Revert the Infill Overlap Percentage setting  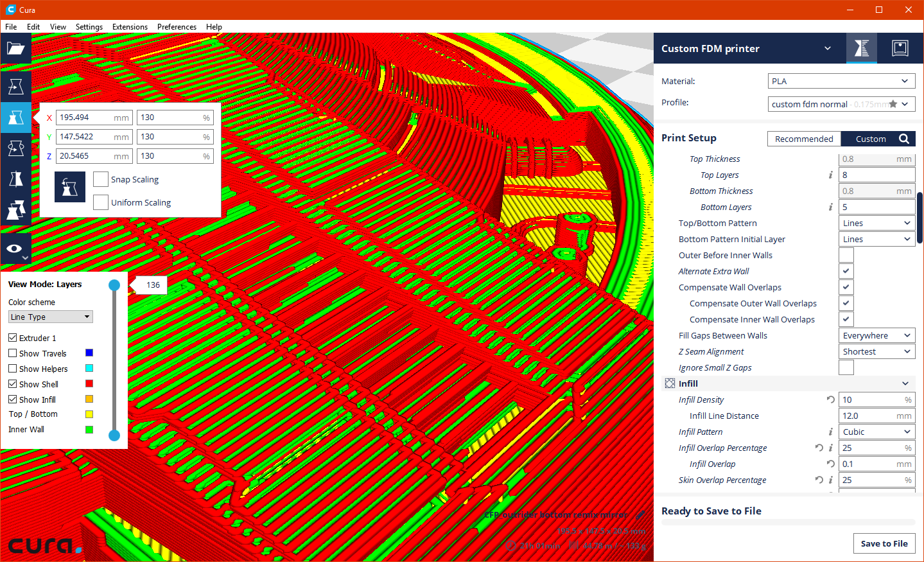click(x=819, y=448)
